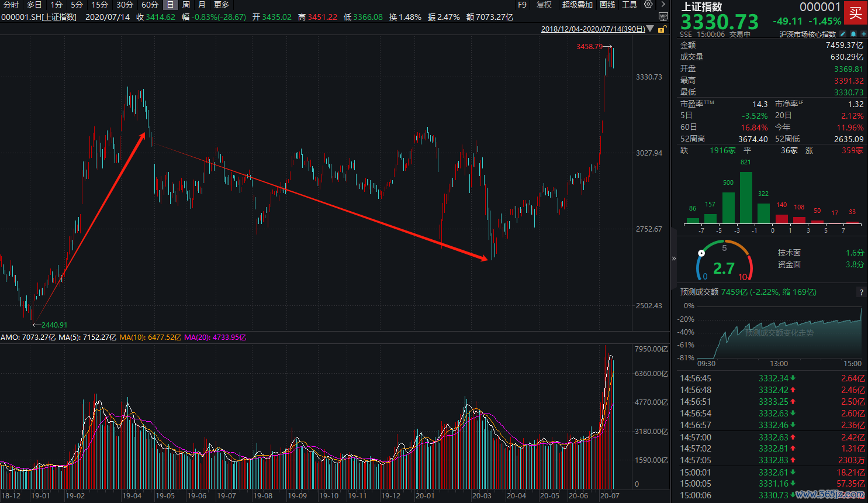
Task: Click distribution bar labeled 500
Action: click(728, 208)
